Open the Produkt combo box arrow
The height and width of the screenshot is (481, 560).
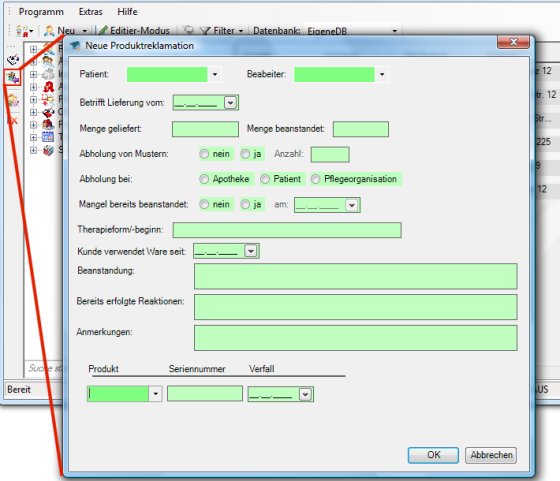[x=155, y=394]
